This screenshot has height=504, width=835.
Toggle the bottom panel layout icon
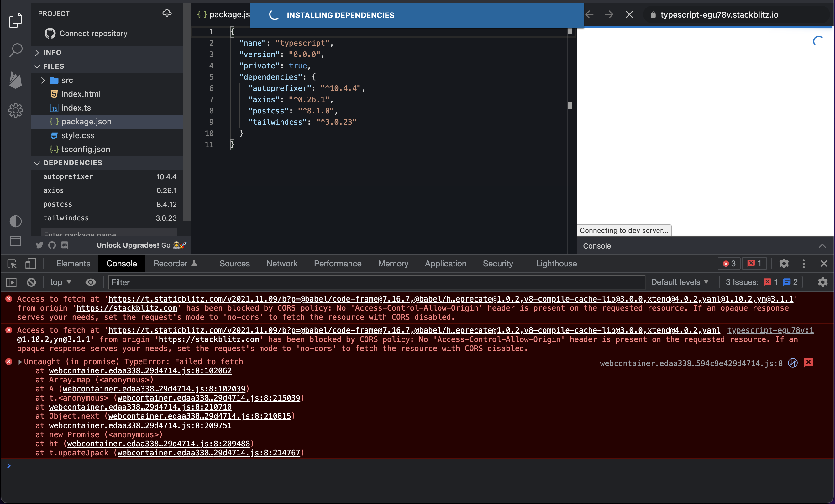pos(16,241)
